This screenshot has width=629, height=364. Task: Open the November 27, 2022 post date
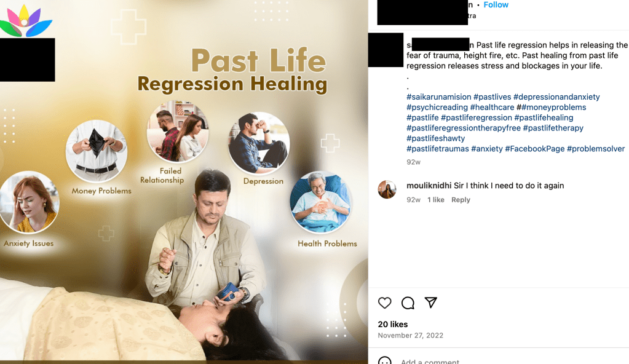click(x=410, y=336)
